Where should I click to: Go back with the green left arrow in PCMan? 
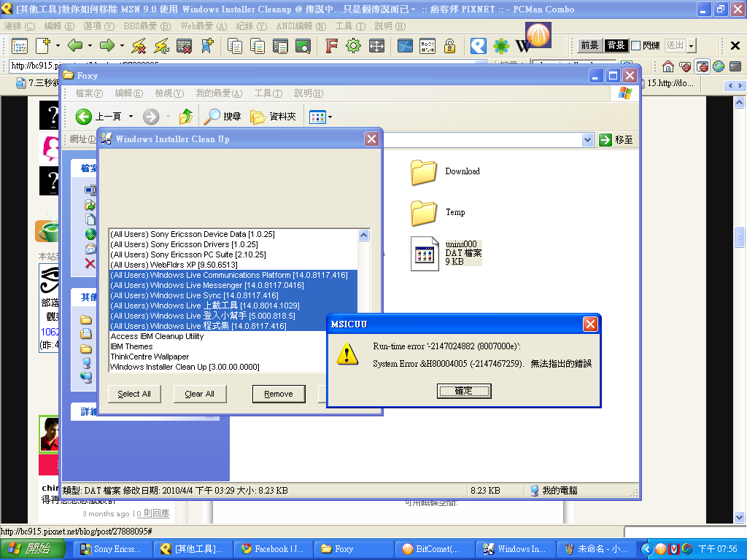[x=75, y=46]
